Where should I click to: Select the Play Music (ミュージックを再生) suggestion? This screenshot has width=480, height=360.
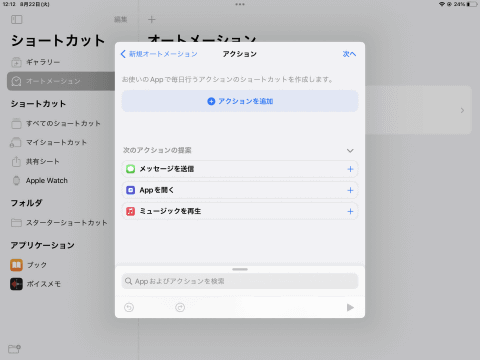pos(240,211)
